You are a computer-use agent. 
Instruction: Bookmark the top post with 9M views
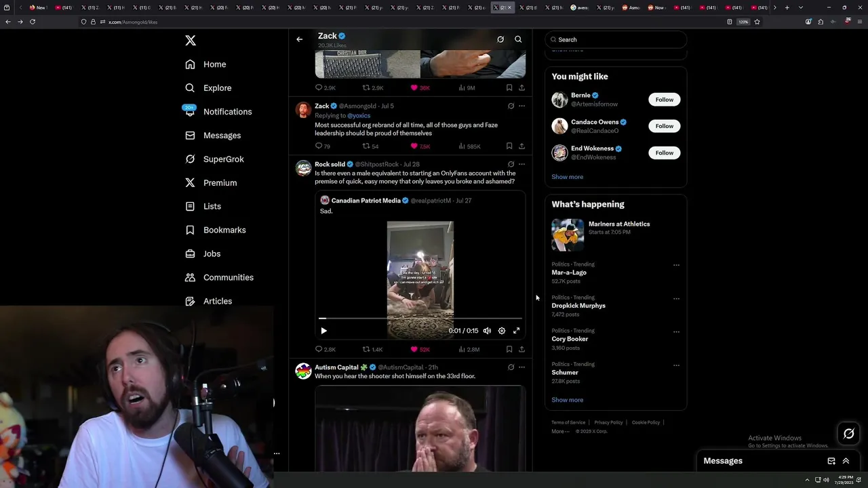509,87
